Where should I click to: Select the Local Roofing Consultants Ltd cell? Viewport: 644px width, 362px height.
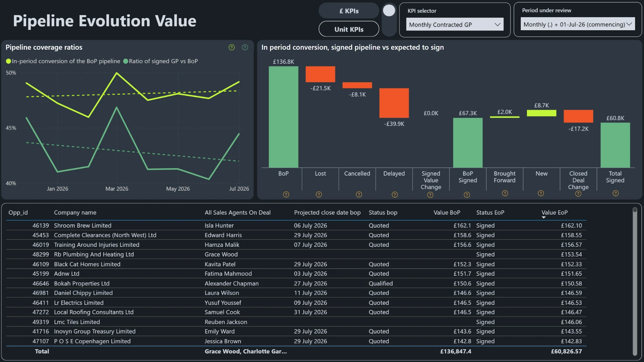(x=94, y=312)
